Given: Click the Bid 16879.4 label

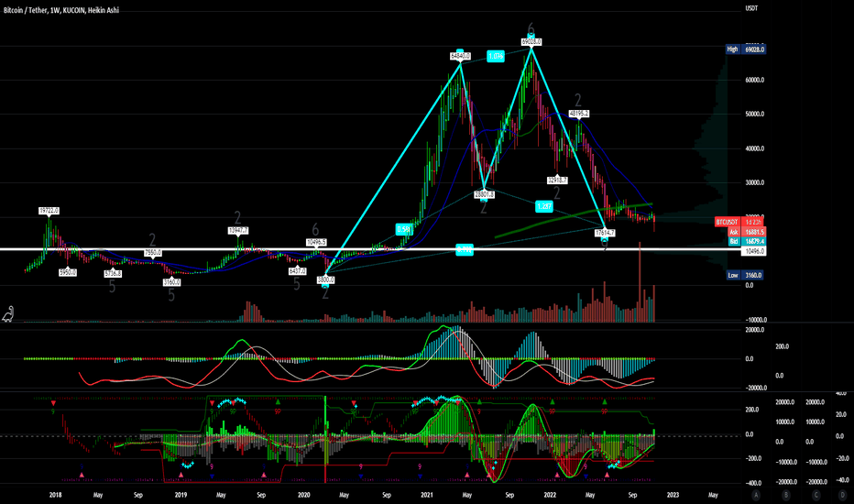Looking at the screenshot, I should pyautogui.click(x=747, y=241).
